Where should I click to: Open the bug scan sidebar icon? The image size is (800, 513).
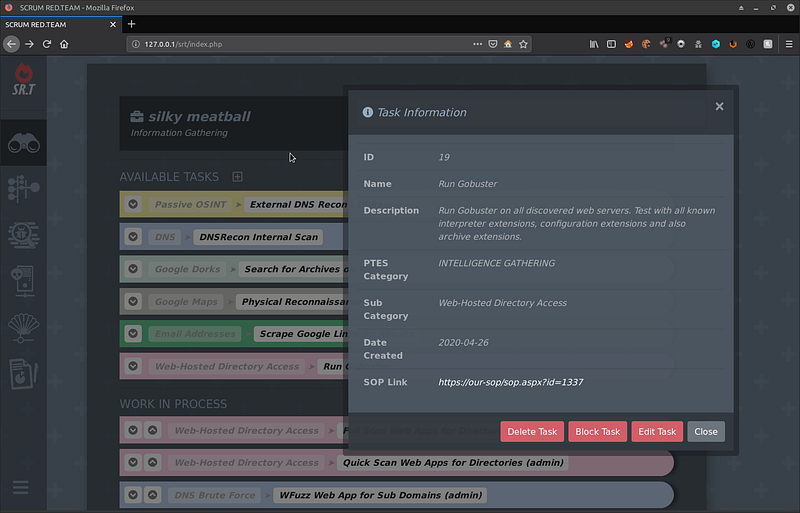23,235
